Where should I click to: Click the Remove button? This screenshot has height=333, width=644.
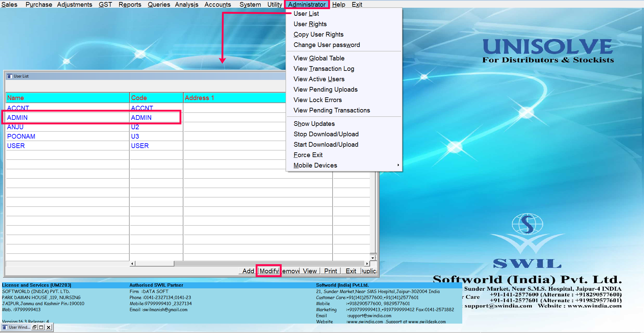[291, 271]
